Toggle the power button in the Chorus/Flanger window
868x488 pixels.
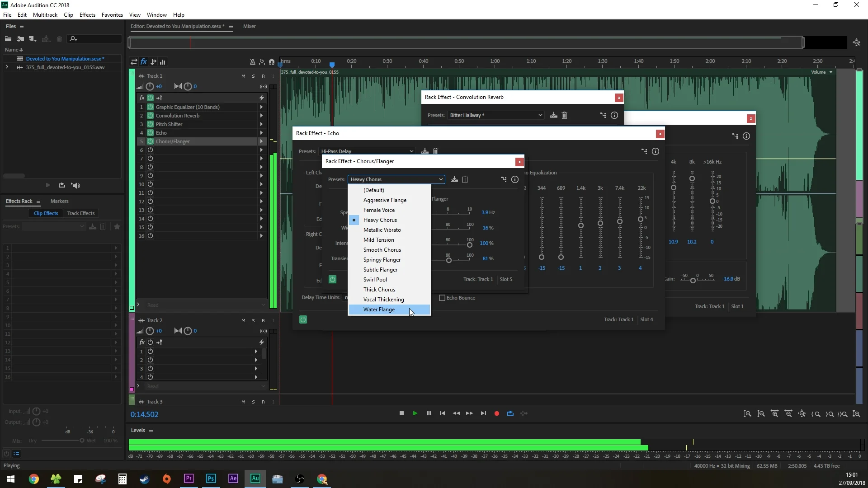click(332, 279)
